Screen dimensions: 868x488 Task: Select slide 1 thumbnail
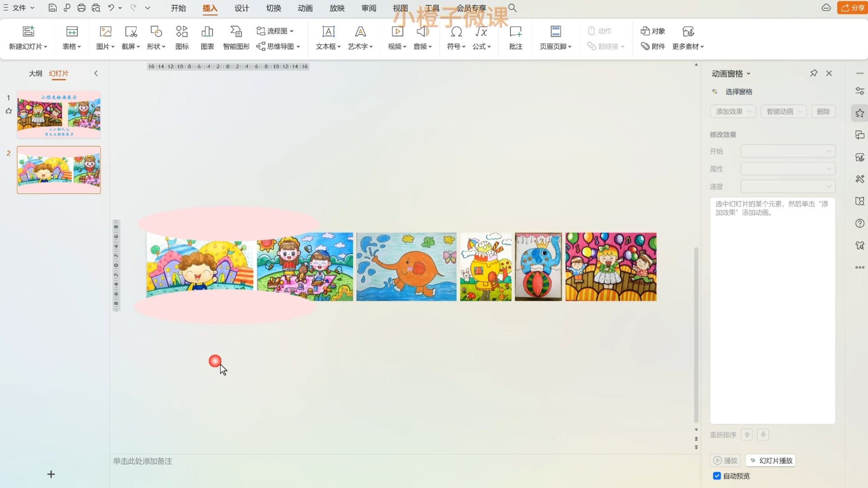[x=59, y=114]
